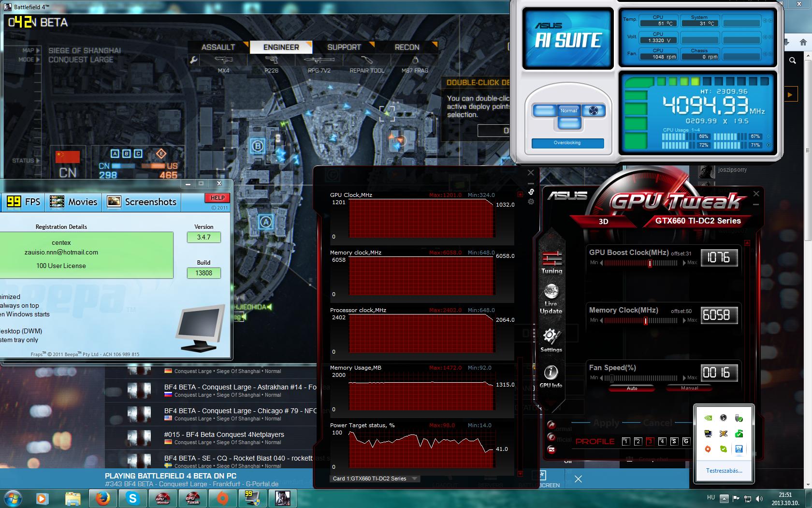Click the search magnifier icon in browser
Image resolution: width=812 pixels, height=508 pixels.
click(793, 60)
